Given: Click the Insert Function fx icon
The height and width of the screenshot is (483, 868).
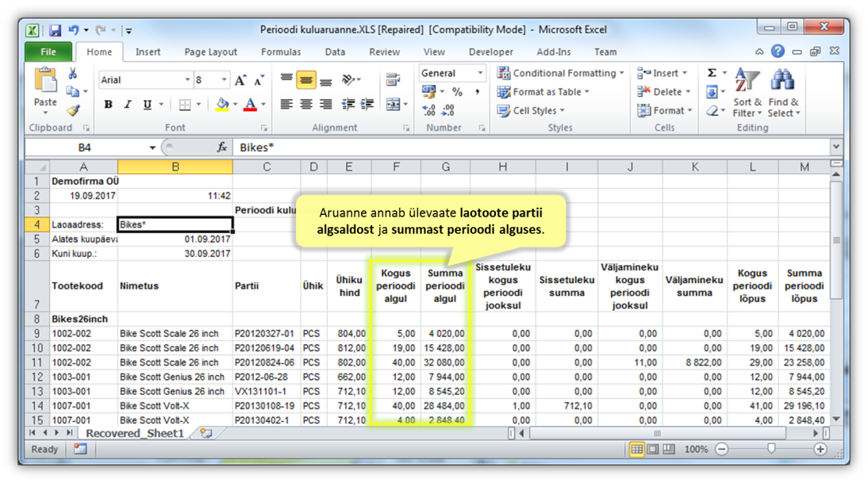Looking at the screenshot, I should 222,148.
